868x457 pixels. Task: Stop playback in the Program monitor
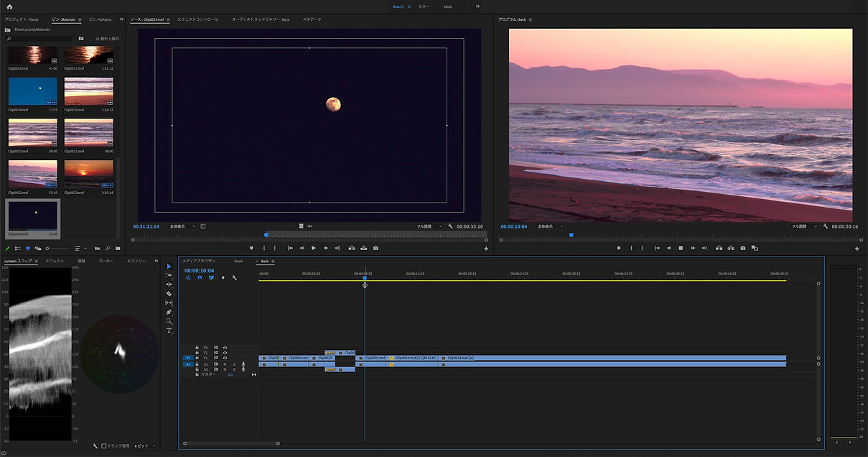[681, 248]
